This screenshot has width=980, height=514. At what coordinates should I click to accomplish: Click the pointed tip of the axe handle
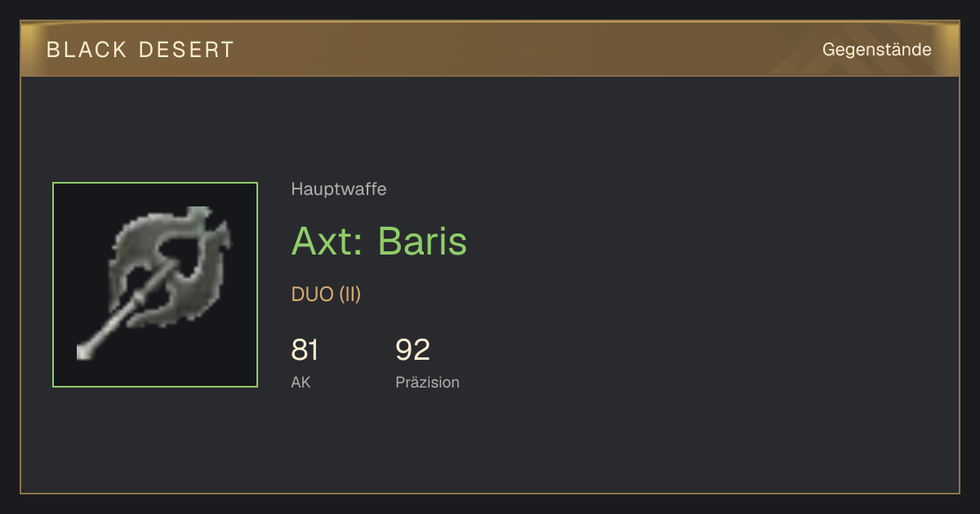(x=83, y=352)
